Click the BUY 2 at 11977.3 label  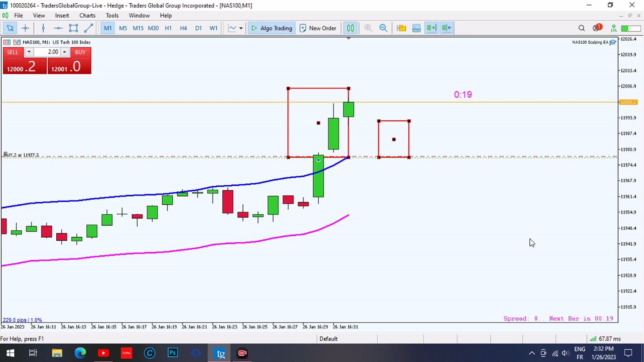tap(21, 155)
